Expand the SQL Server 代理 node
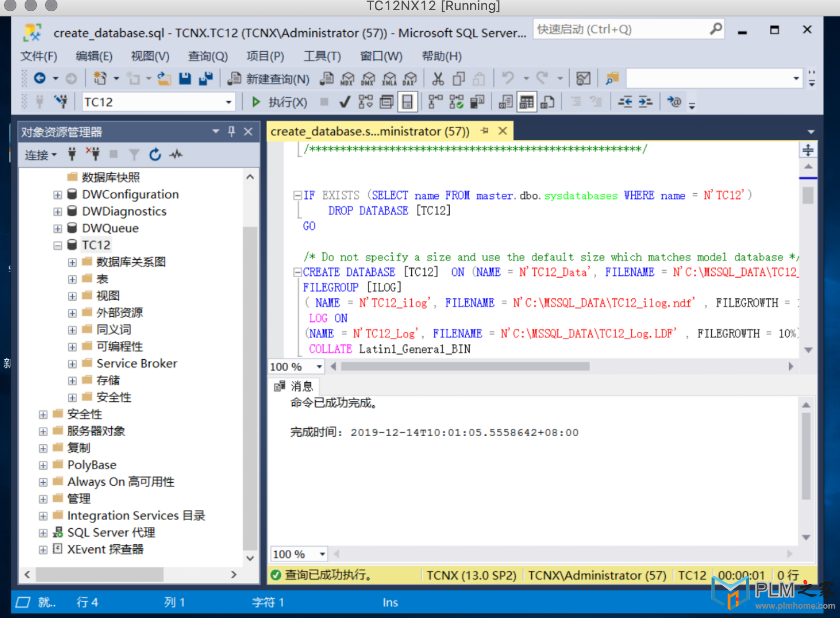 [43, 533]
